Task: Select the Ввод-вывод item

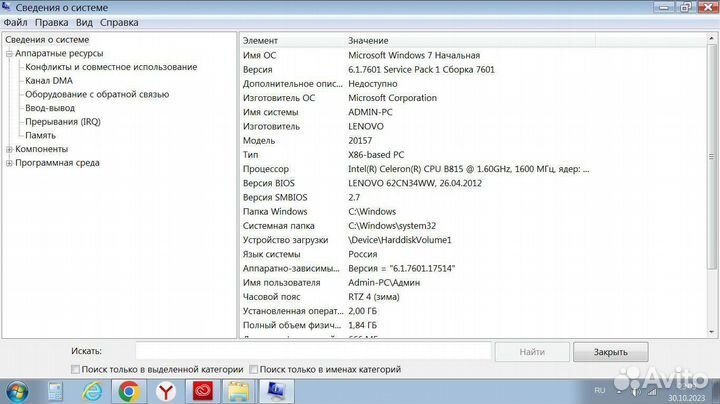Action: click(50, 108)
